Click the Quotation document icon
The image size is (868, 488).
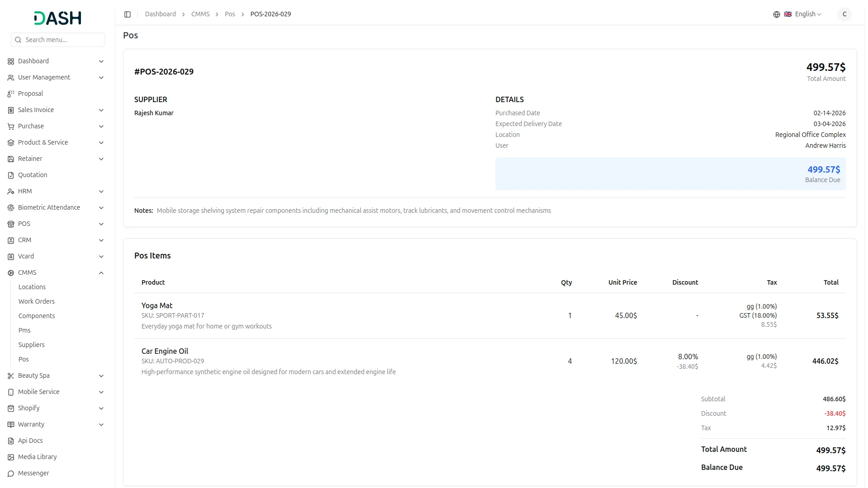coord(11,175)
